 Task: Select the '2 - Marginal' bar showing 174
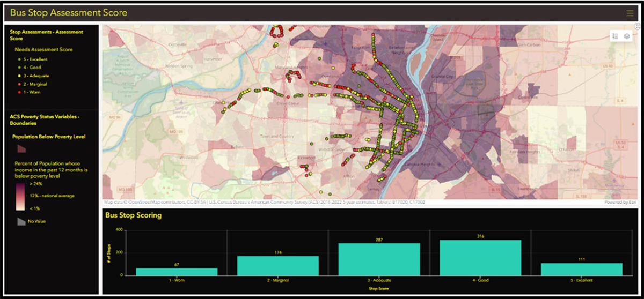pos(278,266)
